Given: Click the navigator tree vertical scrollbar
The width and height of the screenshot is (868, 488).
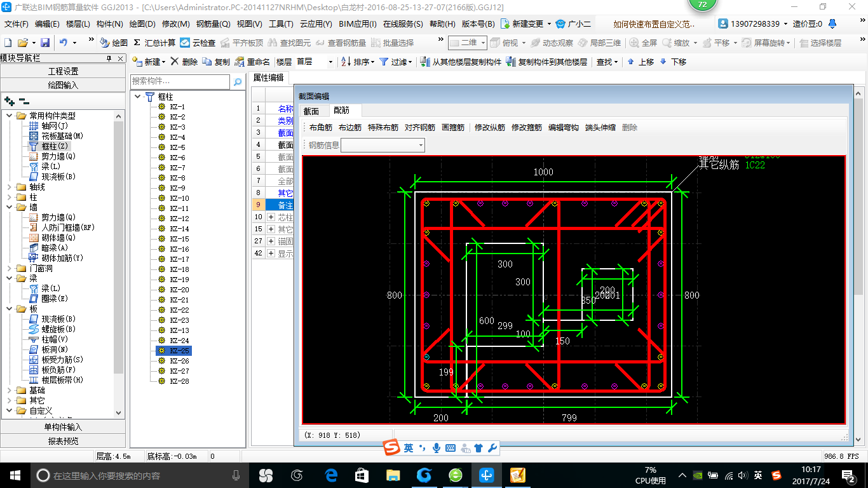Looking at the screenshot, I should coord(119,264).
